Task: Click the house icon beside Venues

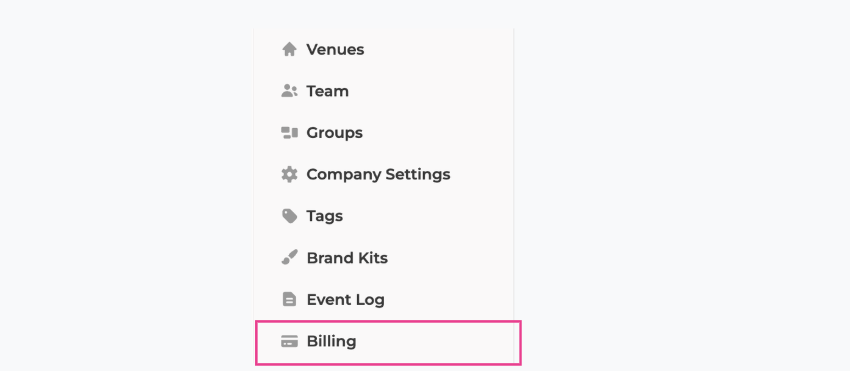Action: pyautogui.click(x=289, y=49)
